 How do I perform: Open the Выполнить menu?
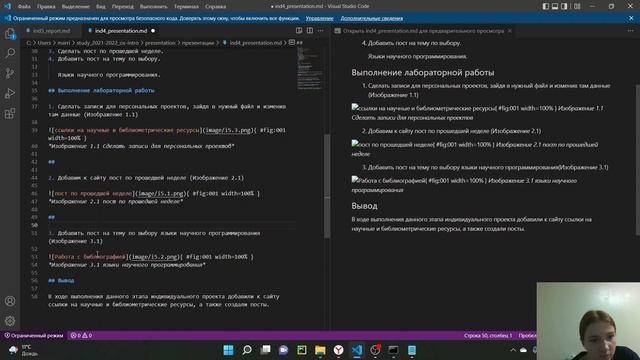click(x=153, y=7)
